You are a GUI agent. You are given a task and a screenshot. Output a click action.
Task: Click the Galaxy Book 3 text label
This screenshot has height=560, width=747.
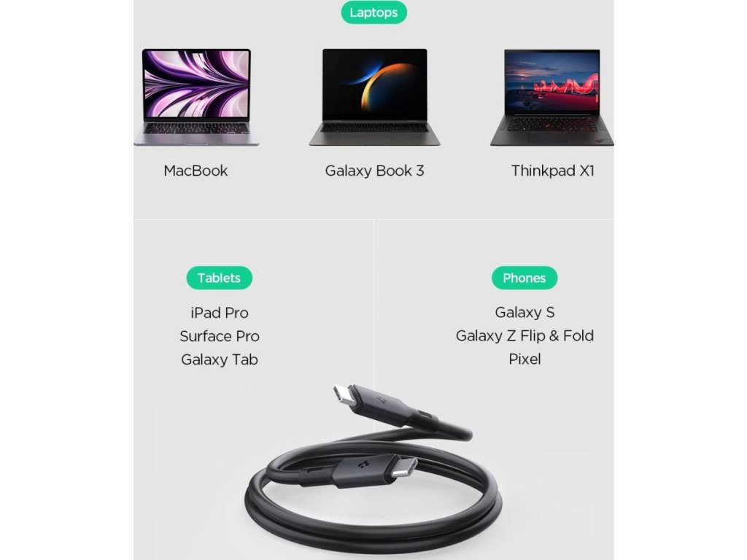pos(374,171)
